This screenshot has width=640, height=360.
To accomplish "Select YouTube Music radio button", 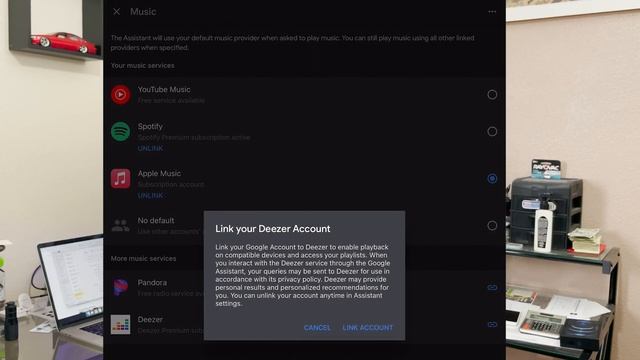I will pyautogui.click(x=492, y=95).
